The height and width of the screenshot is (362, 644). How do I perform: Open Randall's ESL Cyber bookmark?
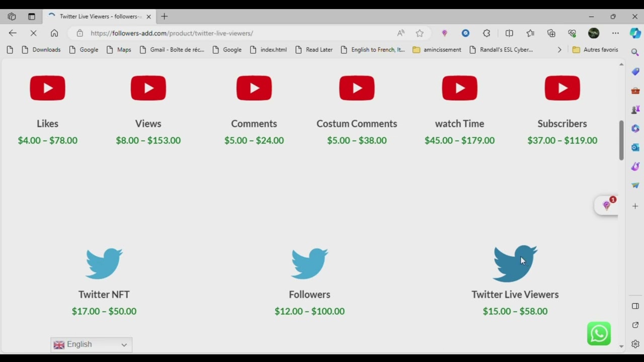(501, 50)
